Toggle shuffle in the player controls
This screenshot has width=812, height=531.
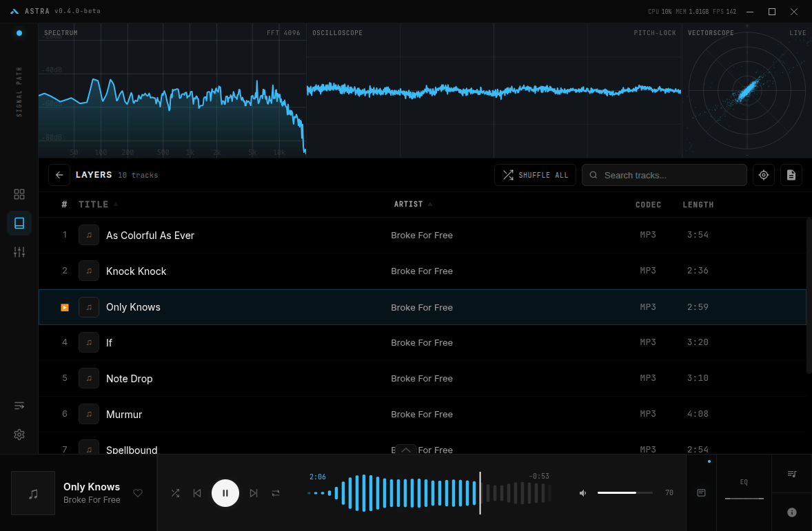pyautogui.click(x=175, y=493)
